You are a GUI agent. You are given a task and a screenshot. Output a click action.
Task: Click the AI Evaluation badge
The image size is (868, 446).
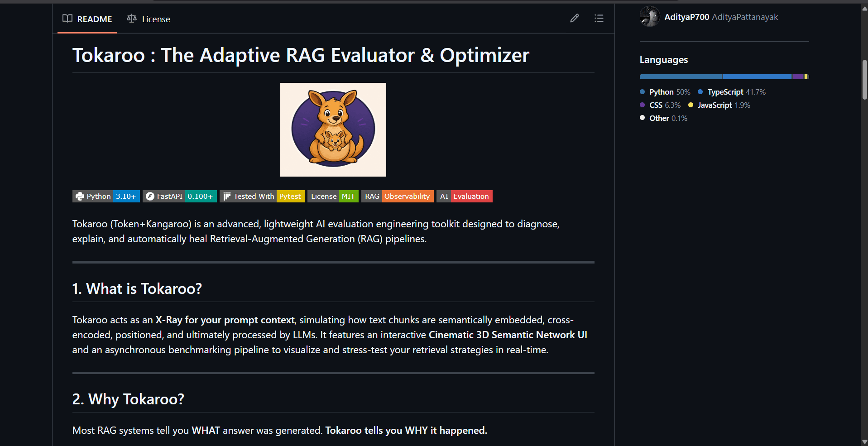(465, 196)
